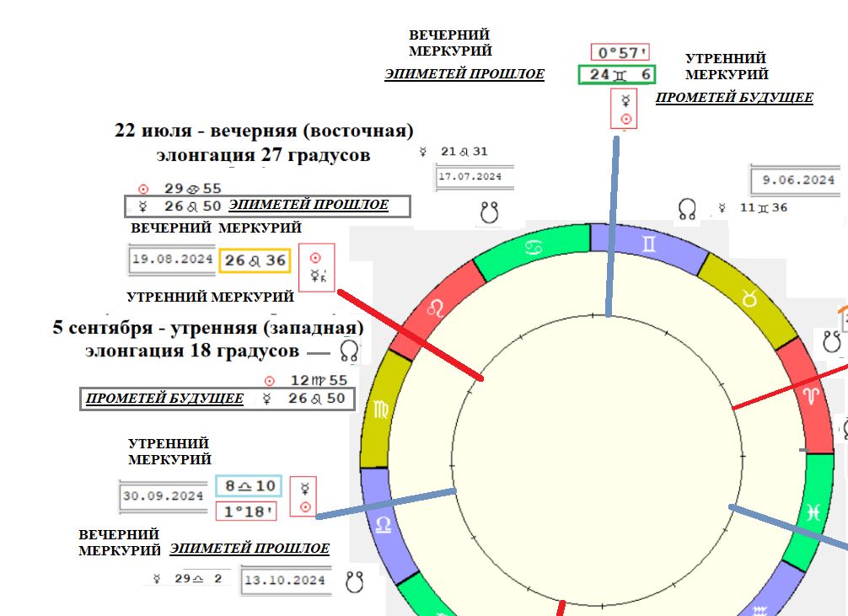Screen dimensions: 848x616
Task: Click the value 11 Gemini 36
Action: click(764, 207)
